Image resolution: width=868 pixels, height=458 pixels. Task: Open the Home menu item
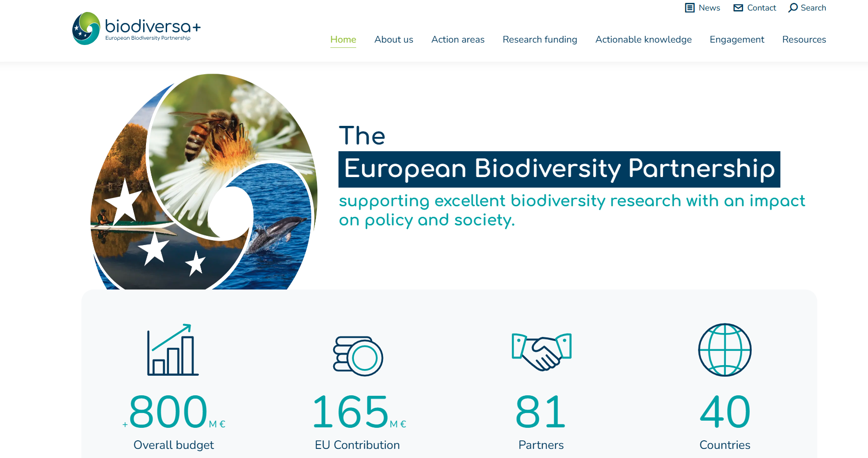tap(343, 40)
